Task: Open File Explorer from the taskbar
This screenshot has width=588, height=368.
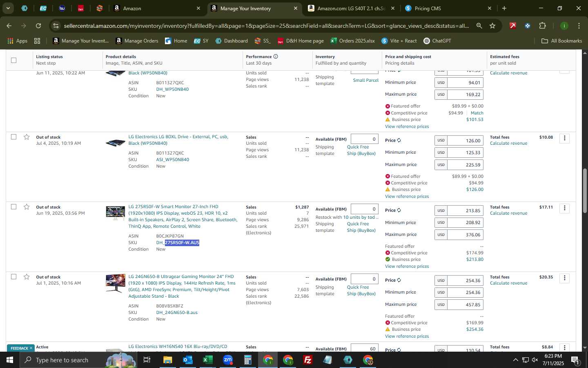Action: (168, 360)
